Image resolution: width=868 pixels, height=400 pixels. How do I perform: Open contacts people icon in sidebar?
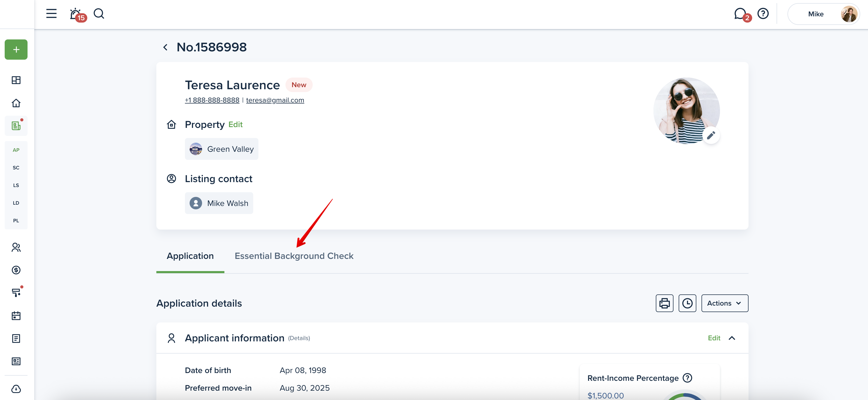[x=16, y=247]
